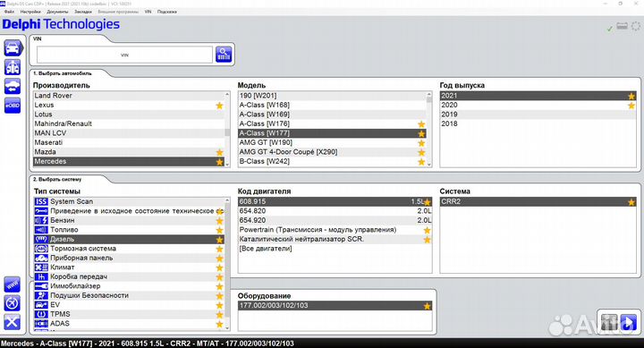Image resolution: width=644 pixels, height=348 pixels.
Task: Toggle favorite star for Mazda
Action: [219, 152]
